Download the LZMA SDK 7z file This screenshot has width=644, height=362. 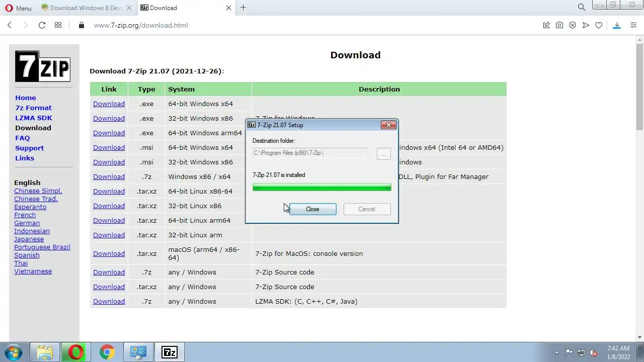tap(109, 301)
